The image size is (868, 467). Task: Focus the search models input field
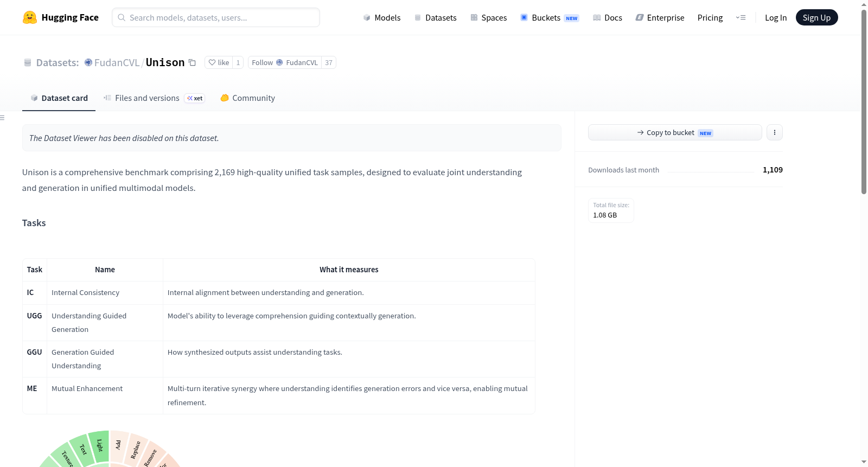pyautogui.click(x=216, y=17)
